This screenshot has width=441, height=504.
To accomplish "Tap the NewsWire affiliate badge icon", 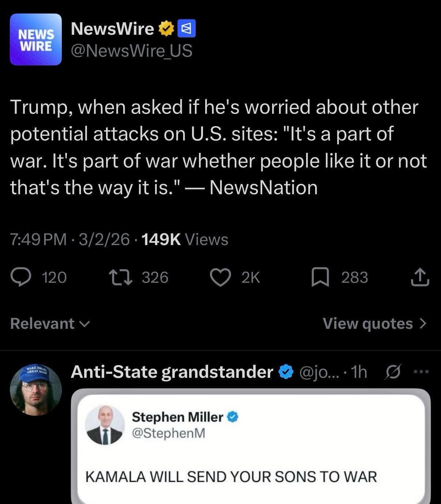I will click(186, 29).
